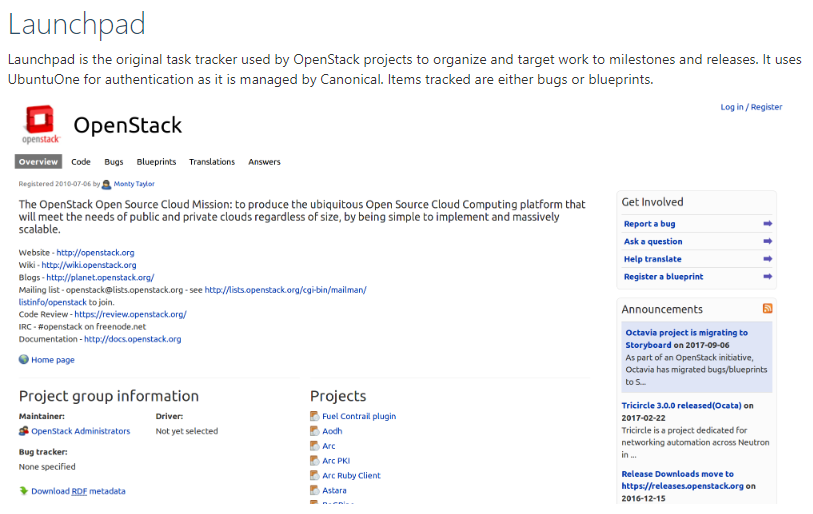This screenshot has width=813, height=514.
Task: Click the Help translate link
Action: [652, 259]
